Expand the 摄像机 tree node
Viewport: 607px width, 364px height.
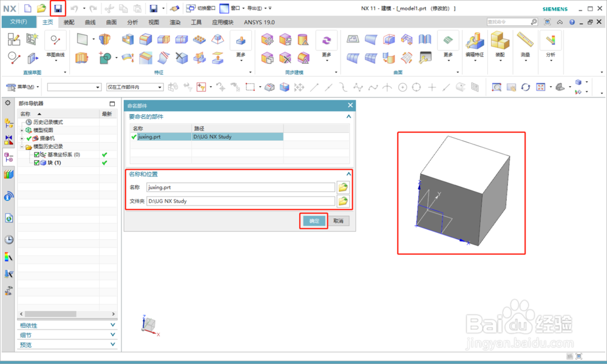coord(22,138)
